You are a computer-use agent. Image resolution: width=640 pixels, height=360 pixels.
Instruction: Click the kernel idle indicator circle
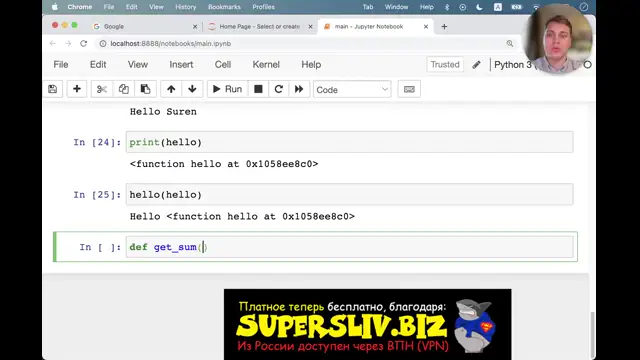[587, 65]
